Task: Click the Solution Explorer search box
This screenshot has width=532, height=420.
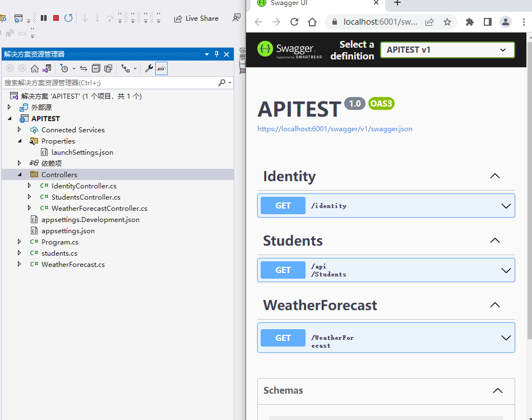Action: click(x=109, y=82)
